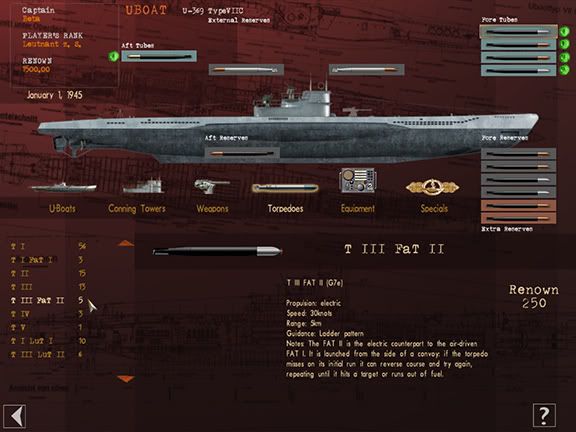Open the Weapons deck gun icon
This screenshot has width=576, height=432.
point(211,186)
